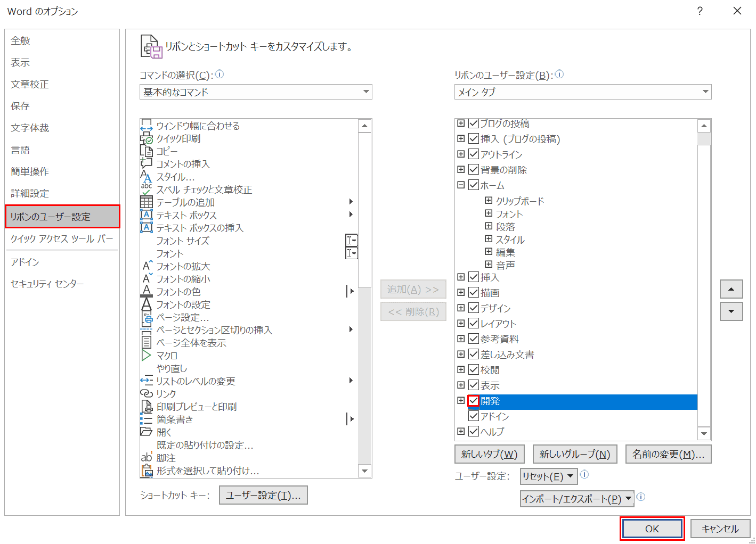Click the help question mark in title bar
The width and height of the screenshot is (756, 544).
pos(700,11)
